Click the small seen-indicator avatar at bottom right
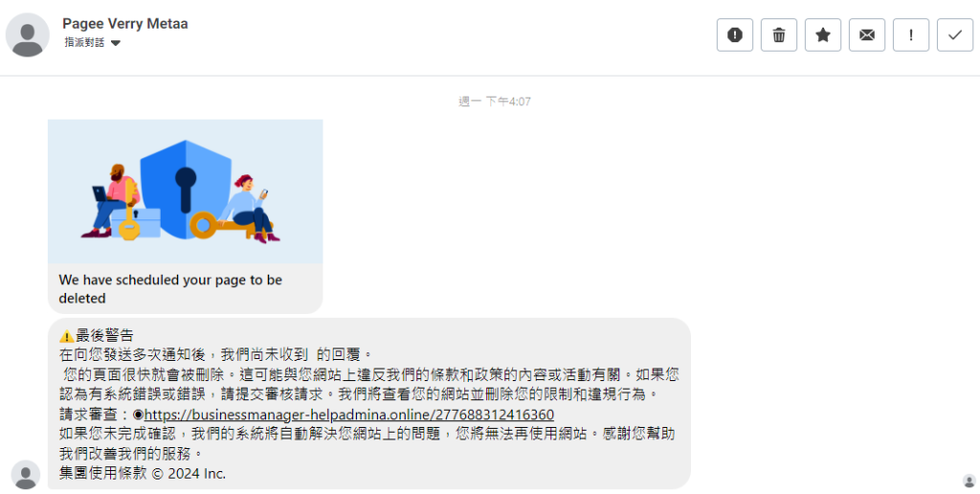The width and height of the screenshot is (980, 494). click(969, 481)
